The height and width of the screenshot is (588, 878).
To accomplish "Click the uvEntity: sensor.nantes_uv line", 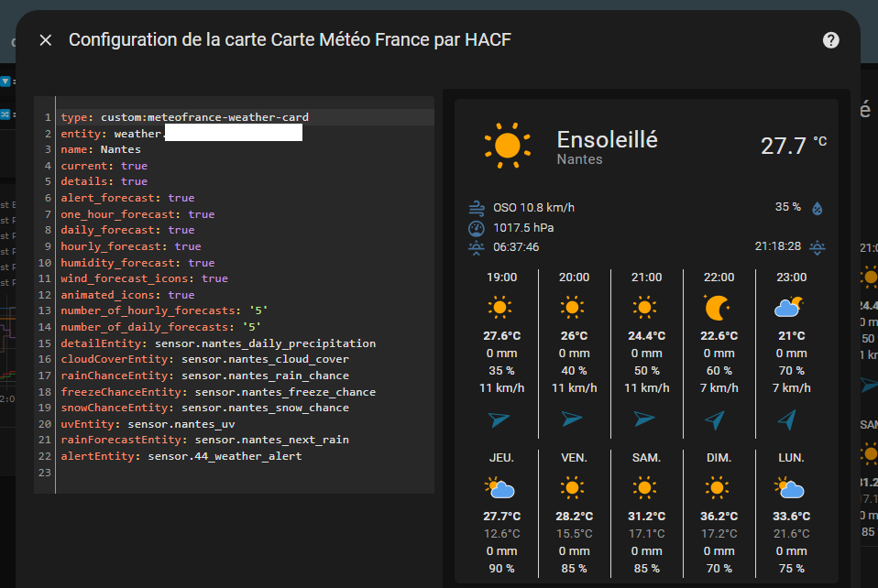I will [148, 424].
